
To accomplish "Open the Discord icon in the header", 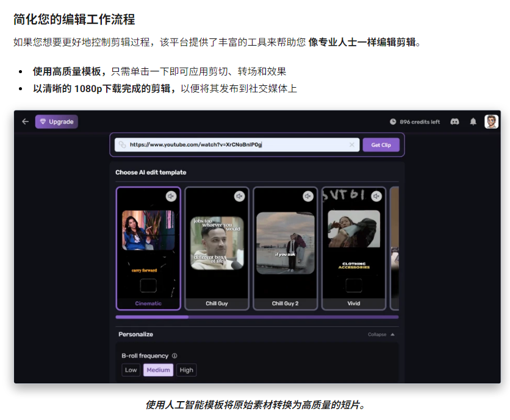I will coord(454,122).
